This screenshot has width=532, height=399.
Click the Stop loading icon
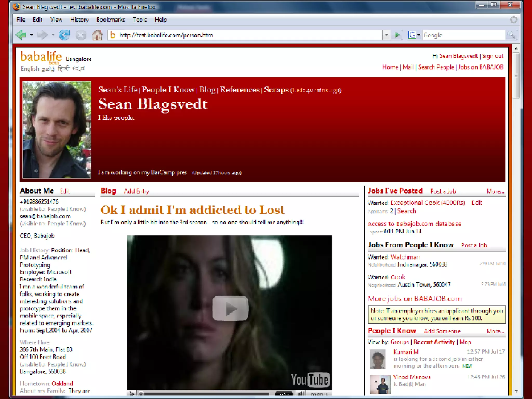point(81,35)
